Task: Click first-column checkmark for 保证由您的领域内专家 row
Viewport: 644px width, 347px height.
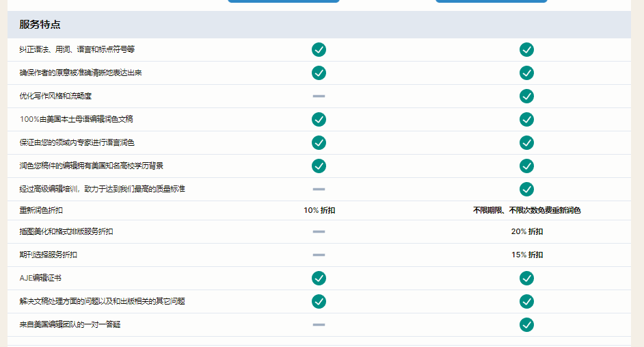Action: pos(319,142)
